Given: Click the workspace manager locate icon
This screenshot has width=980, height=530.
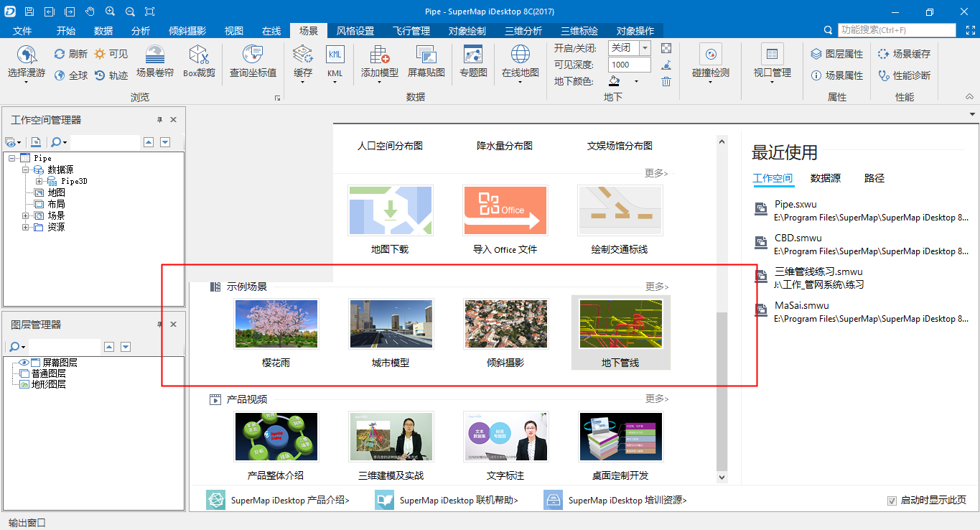Looking at the screenshot, I should (36, 142).
